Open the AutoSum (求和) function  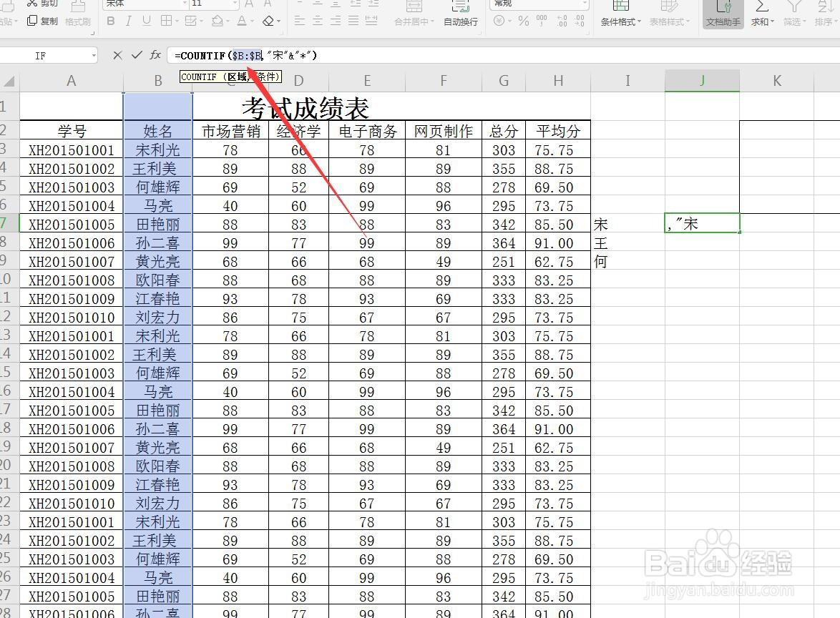tap(761, 14)
